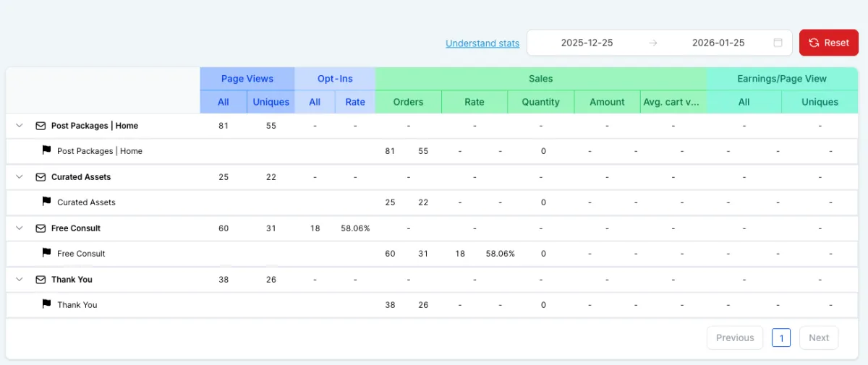Image resolution: width=868 pixels, height=365 pixels.
Task: Click 58.06% rate in bold Free Consult row
Action: pos(355,228)
